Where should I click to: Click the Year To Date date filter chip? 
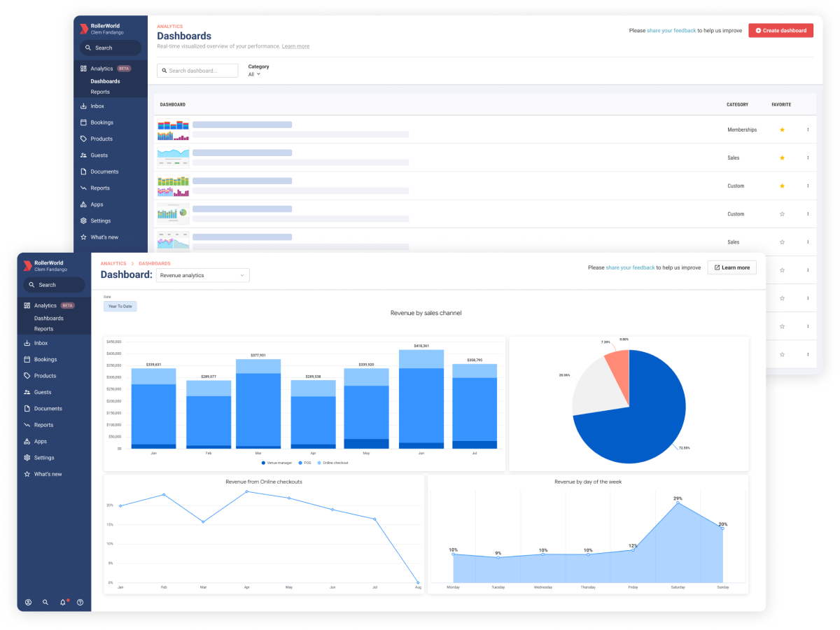120,306
